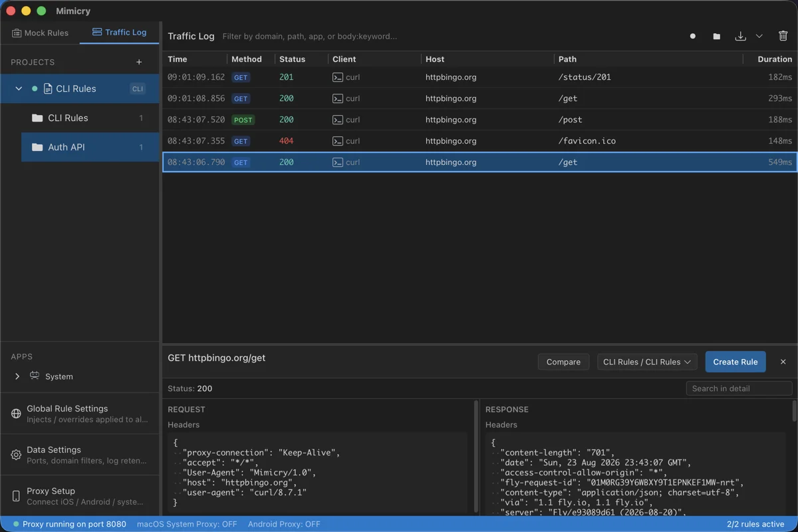Collapse the CLI Rules project chevron
798x532 pixels.
point(19,88)
